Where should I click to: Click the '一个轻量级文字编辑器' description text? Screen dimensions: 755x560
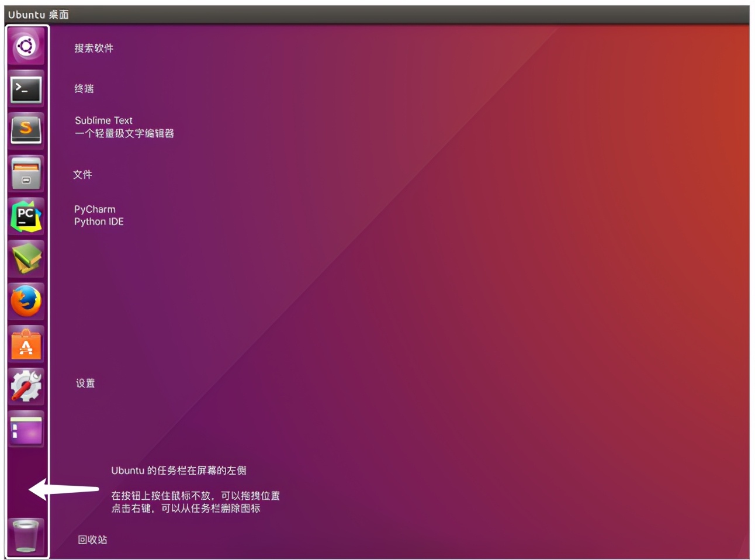coord(124,133)
